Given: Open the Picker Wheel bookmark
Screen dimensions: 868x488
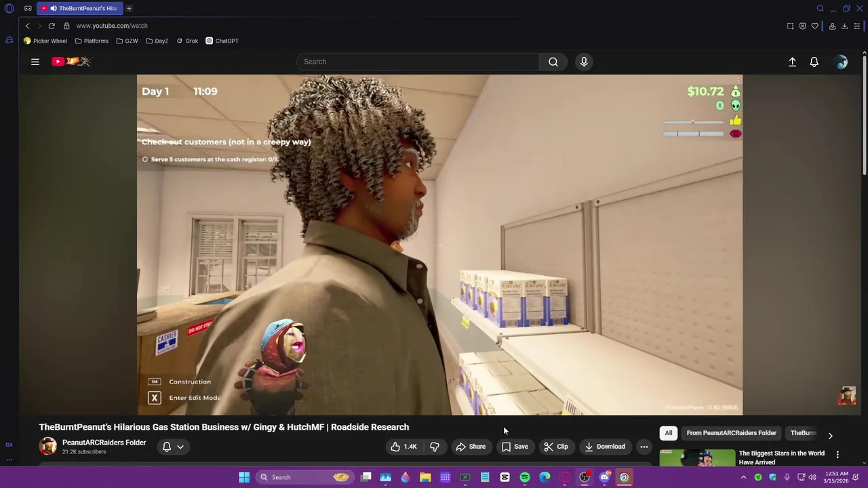Looking at the screenshot, I should (x=45, y=41).
